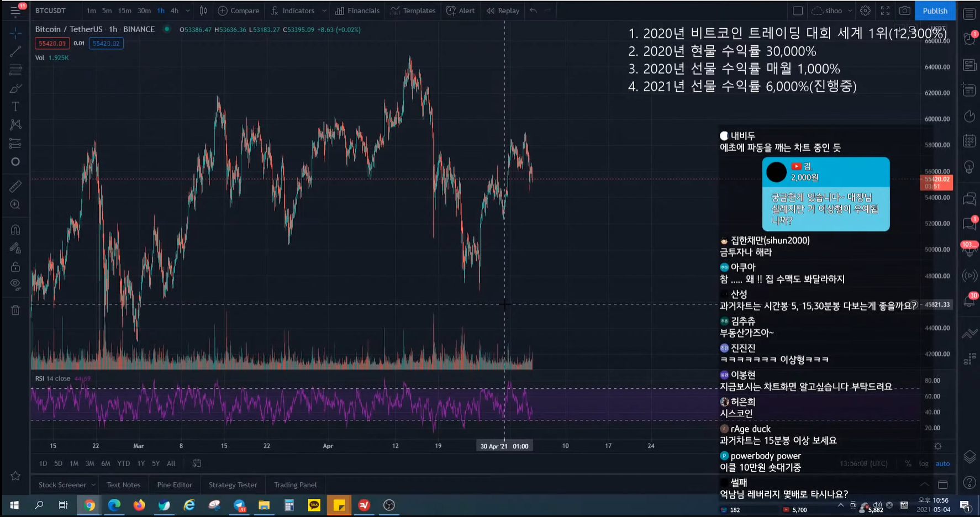980x517 pixels.
Task: Select the 1h timeframe
Action: [x=160, y=10]
